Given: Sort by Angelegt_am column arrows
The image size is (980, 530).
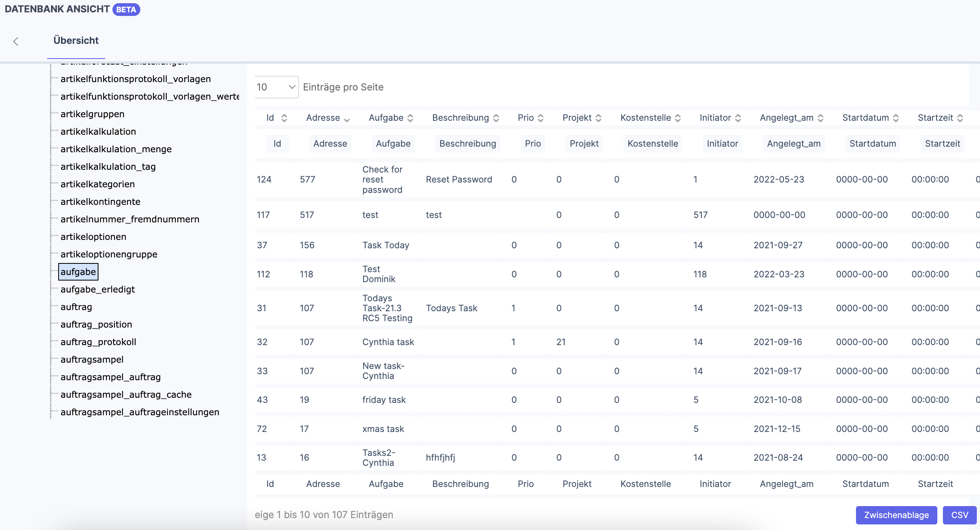Looking at the screenshot, I should (x=821, y=118).
